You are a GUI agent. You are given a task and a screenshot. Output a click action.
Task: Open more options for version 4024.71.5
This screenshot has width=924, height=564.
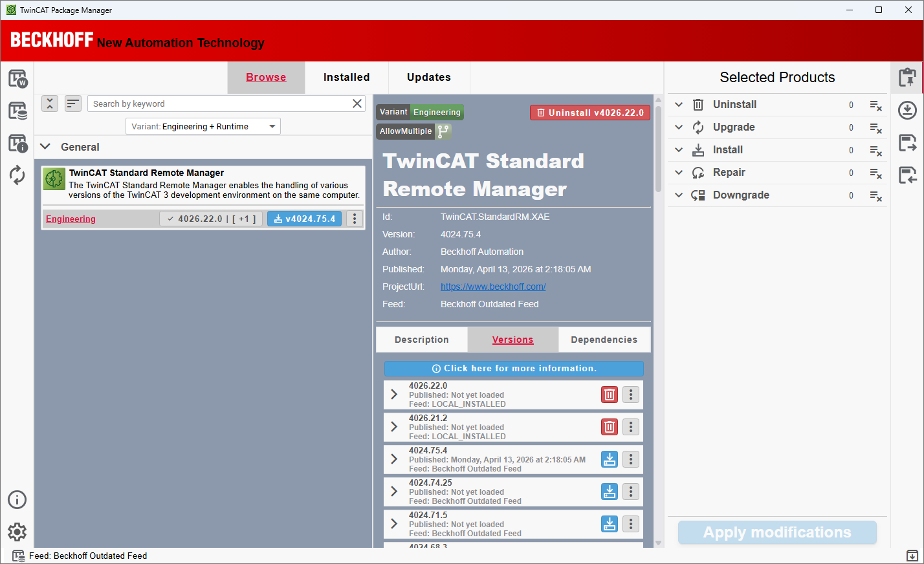click(x=631, y=524)
